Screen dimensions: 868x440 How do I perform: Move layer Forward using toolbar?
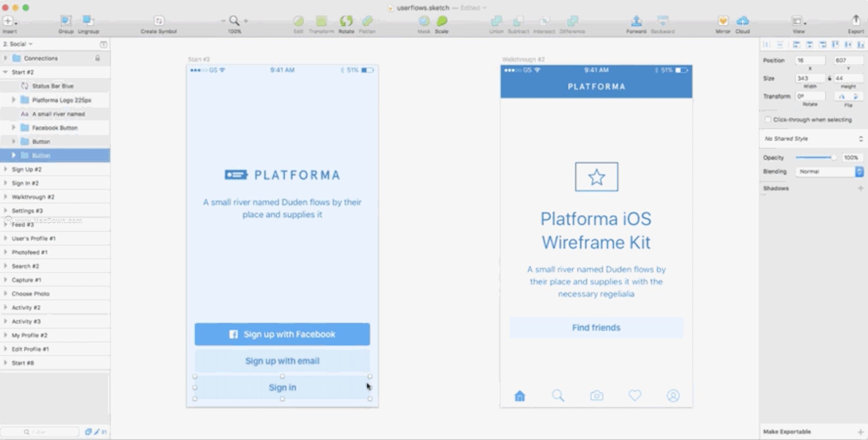636,21
